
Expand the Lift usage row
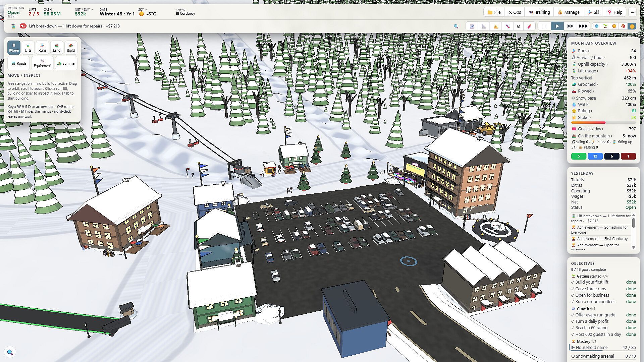pos(603,71)
